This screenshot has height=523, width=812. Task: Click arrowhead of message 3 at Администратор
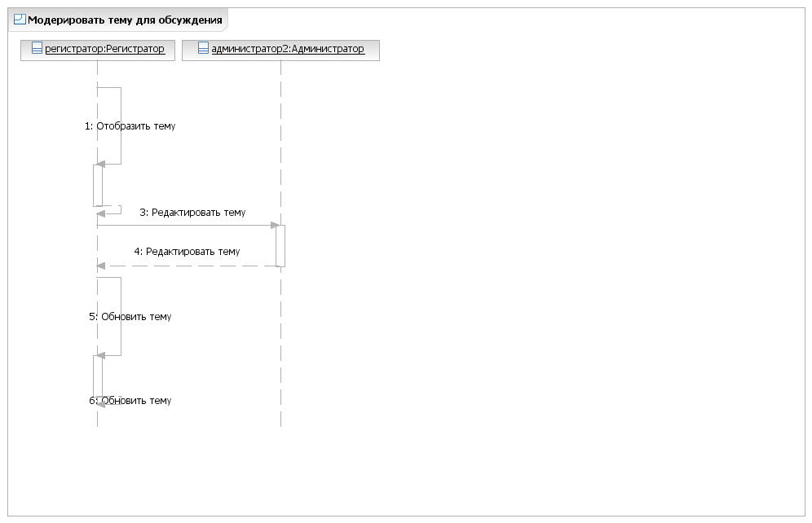pos(275,226)
